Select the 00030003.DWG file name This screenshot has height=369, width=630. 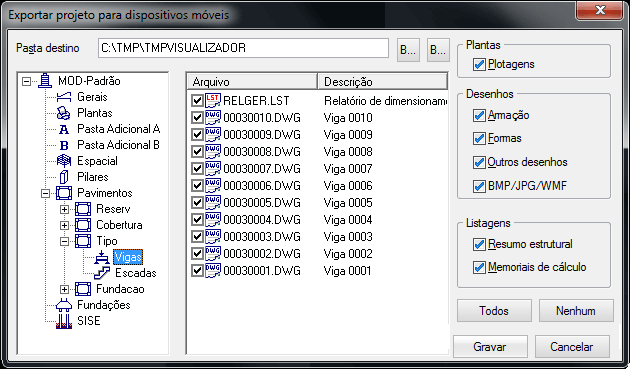click(262, 237)
